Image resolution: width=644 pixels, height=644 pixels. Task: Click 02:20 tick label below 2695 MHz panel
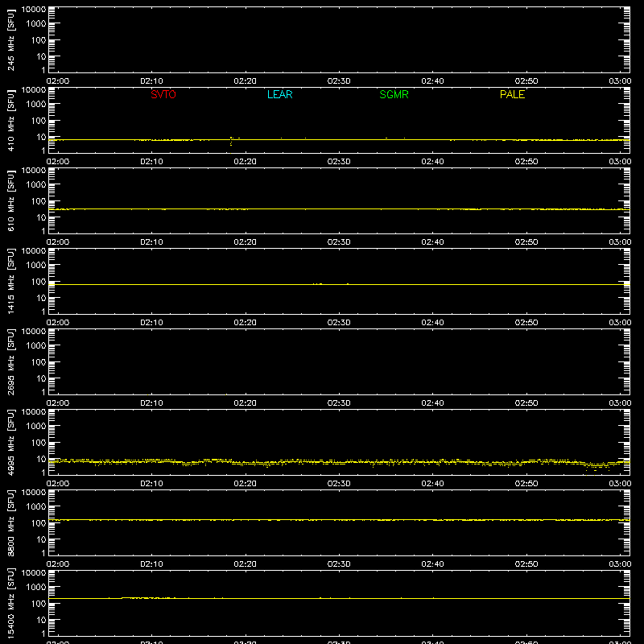246,403
